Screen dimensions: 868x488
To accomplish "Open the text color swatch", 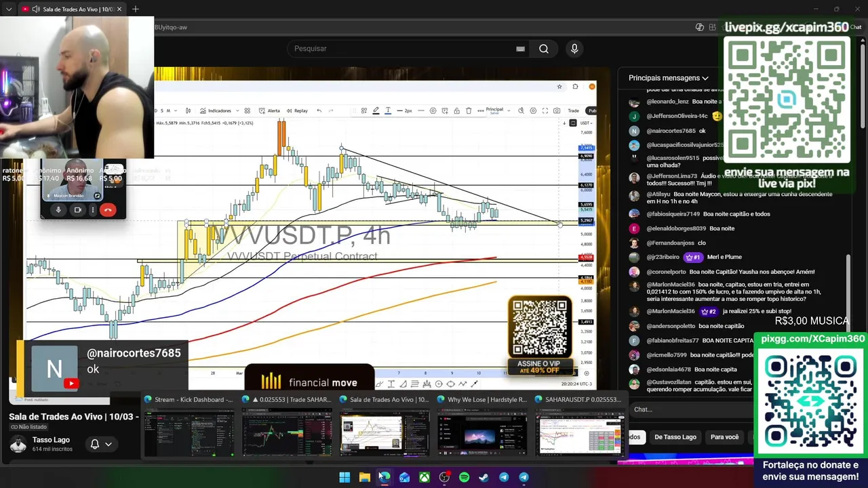I will (388, 110).
